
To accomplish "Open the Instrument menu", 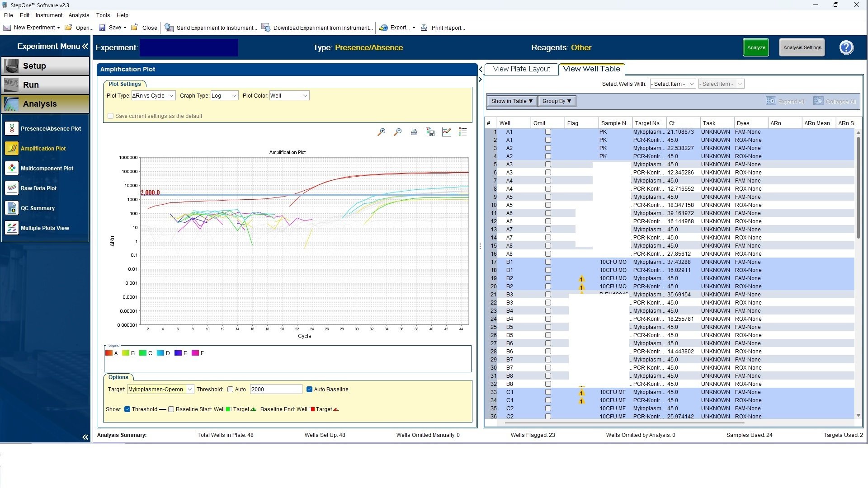I will point(49,15).
